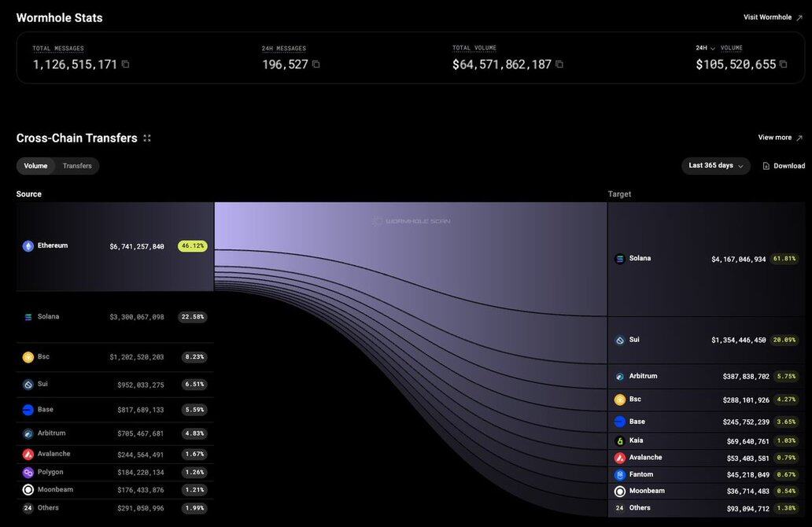Viewport: 812px width, 527px height.
Task: Click the Base source chain icon
Action: (28, 410)
